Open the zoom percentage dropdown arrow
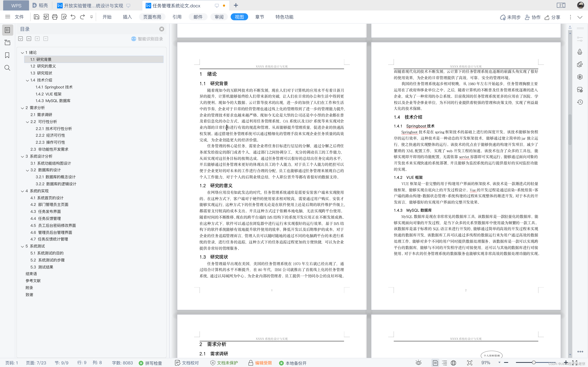 tap(499, 363)
